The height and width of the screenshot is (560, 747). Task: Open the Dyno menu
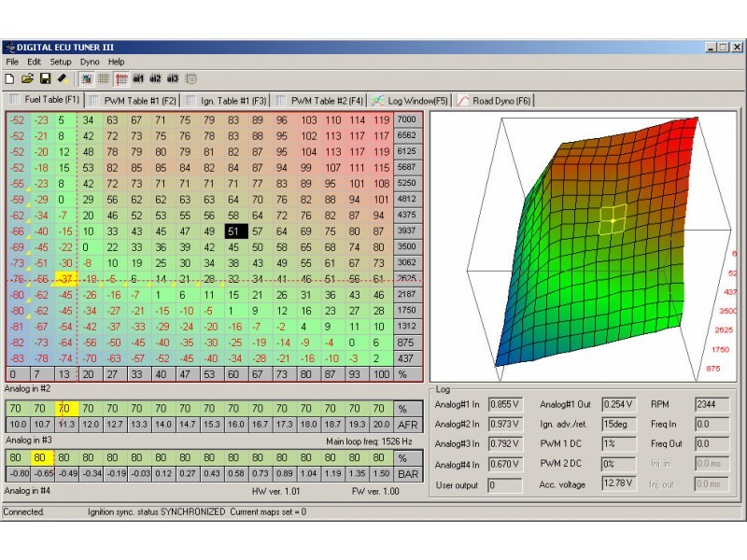tap(90, 62)
